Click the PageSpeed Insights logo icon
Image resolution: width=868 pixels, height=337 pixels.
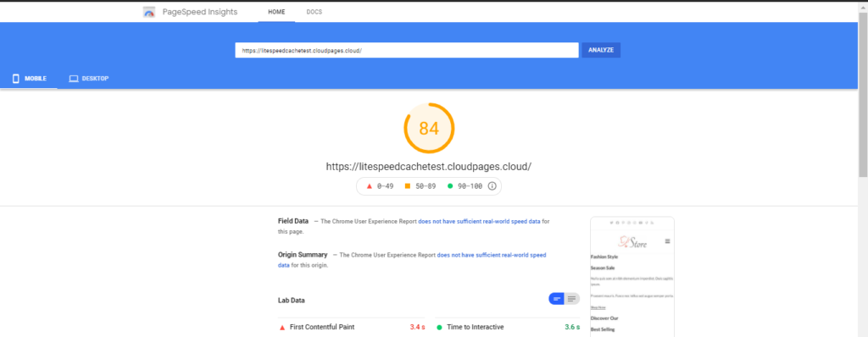click(149, 12)
